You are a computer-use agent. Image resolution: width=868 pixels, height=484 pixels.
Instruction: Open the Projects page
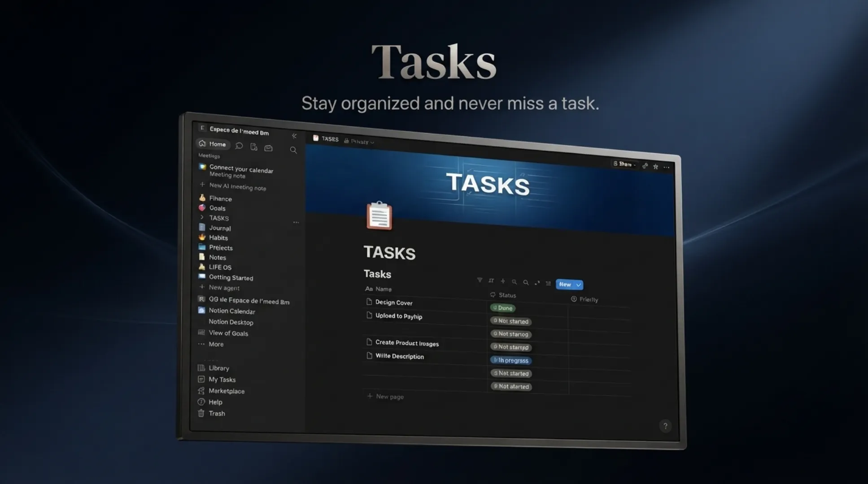pyautogui.click(x=221, y=247)
